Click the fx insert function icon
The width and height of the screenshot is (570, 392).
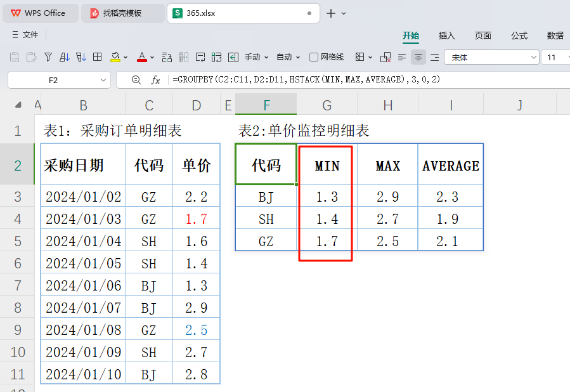click(x=155, y=80)
